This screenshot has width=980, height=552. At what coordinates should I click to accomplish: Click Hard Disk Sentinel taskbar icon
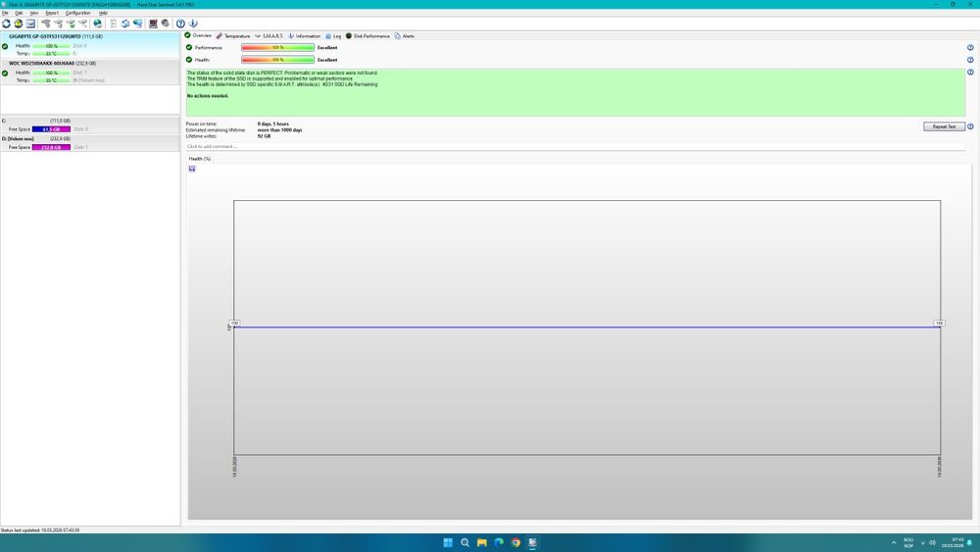pos(532,542)
